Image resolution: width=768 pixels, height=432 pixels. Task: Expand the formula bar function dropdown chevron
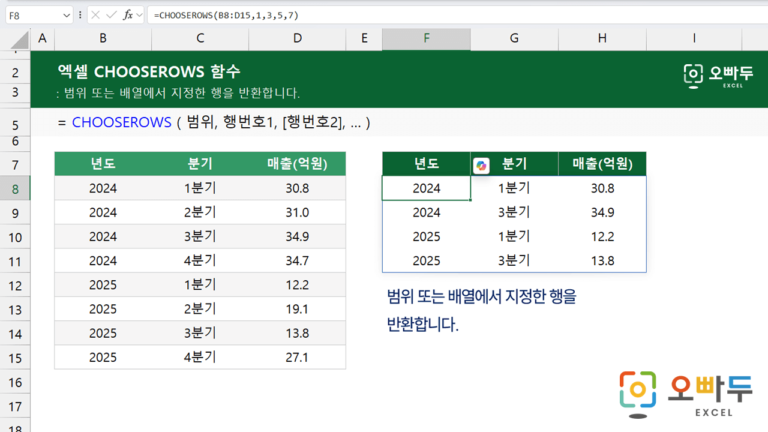pos(140,16)
